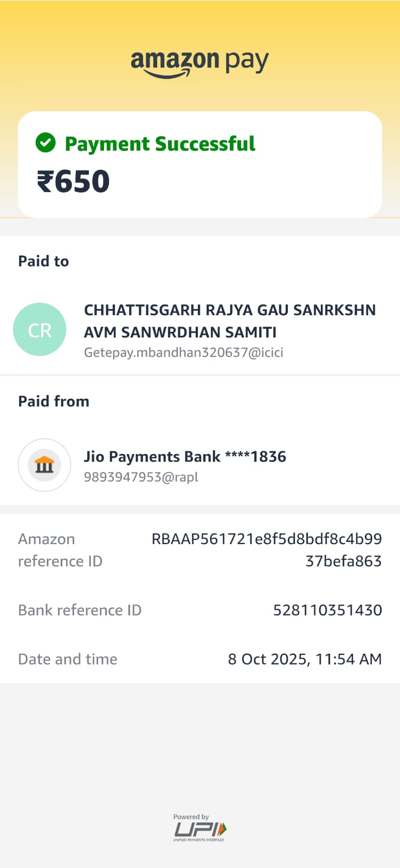Select the Payment Successful heading
This screenshot has width=400, height=868.
(x=160, y=144)
